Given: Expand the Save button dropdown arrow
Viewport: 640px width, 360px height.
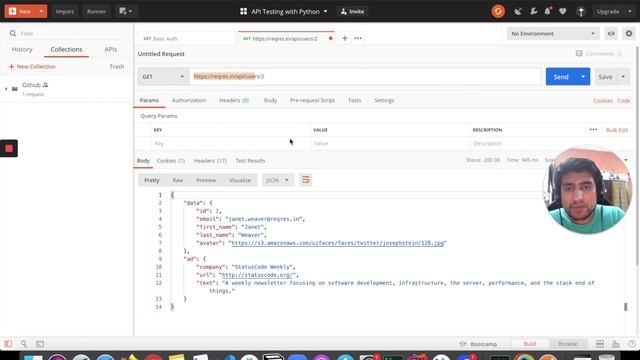Looking at the screenshot, I should click(x=623, y=77).
